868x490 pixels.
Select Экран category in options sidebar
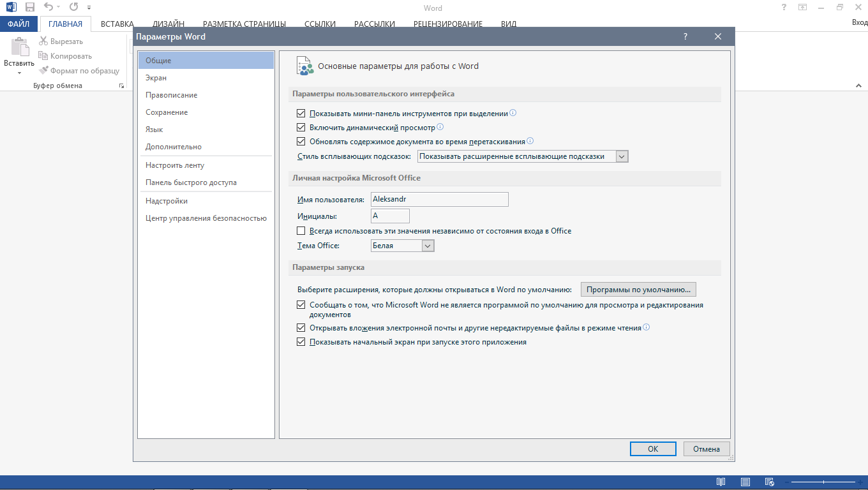(206, 78)
